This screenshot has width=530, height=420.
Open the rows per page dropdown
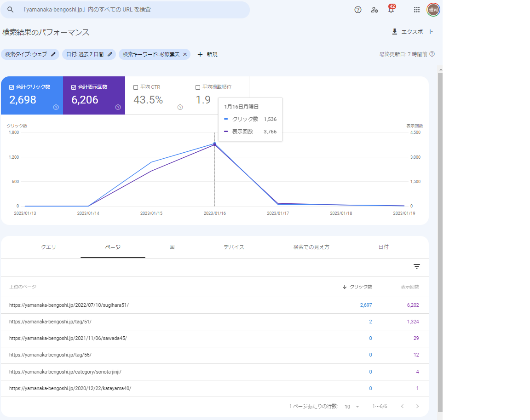352,407
